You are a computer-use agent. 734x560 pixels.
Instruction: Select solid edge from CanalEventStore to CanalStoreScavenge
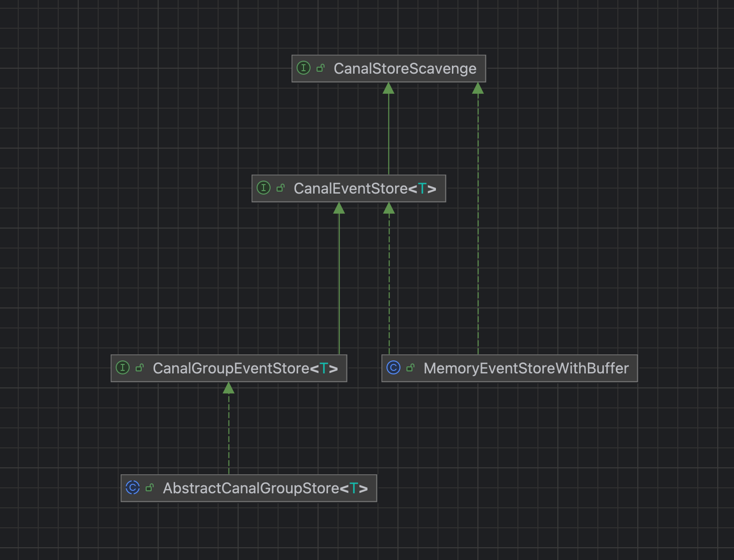click(x=389, y=130)
